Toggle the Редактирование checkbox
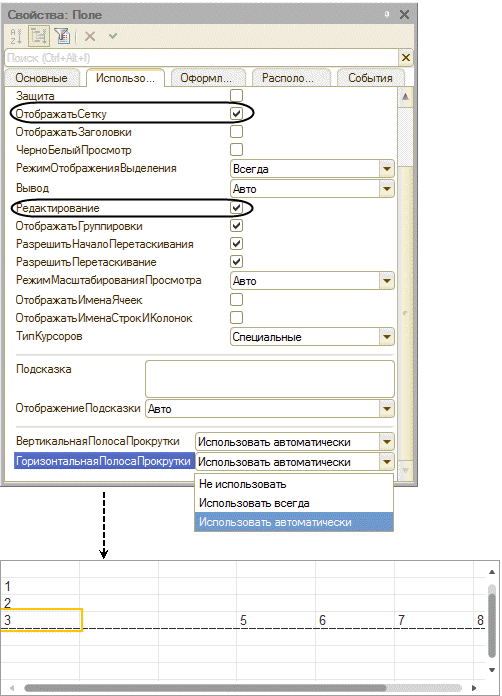This screenshot has height=696, width=502. coord(237,208)
